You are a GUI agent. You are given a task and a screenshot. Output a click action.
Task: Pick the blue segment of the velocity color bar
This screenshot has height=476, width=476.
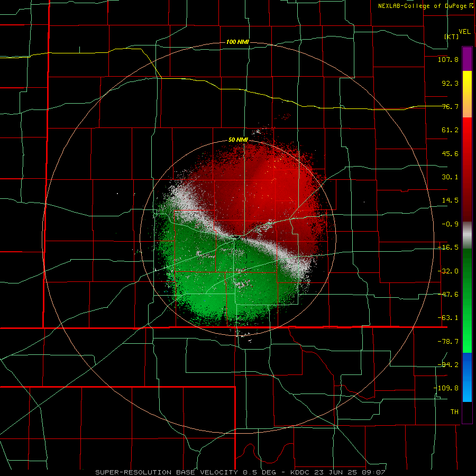(467, 377)
